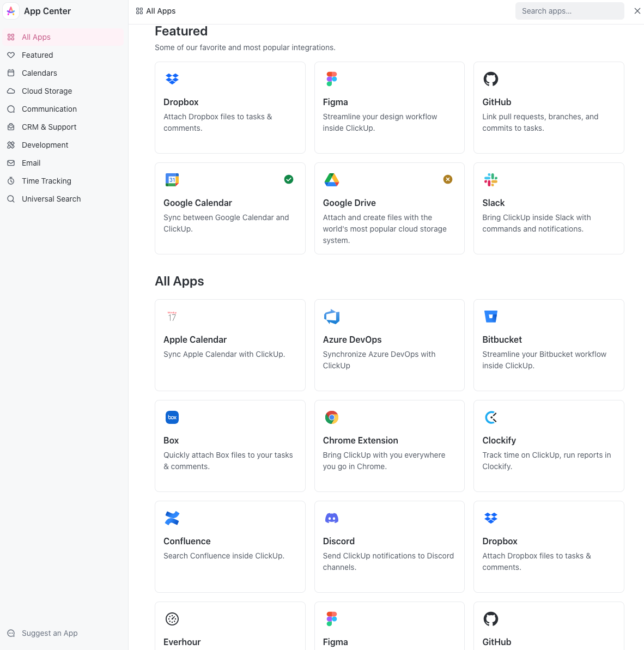Open the Universal Search category

(63, 198)
